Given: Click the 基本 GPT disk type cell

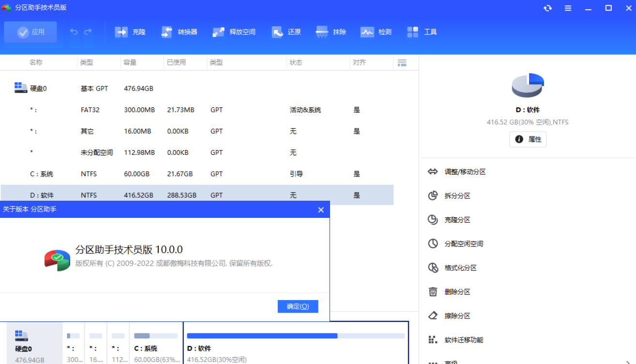Looking at the screenshot, I should (94, 89).
